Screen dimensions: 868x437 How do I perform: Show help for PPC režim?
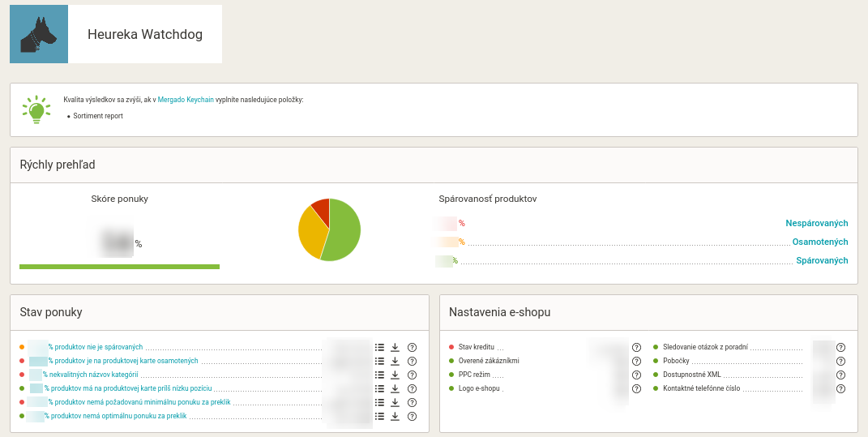[636, 375]
